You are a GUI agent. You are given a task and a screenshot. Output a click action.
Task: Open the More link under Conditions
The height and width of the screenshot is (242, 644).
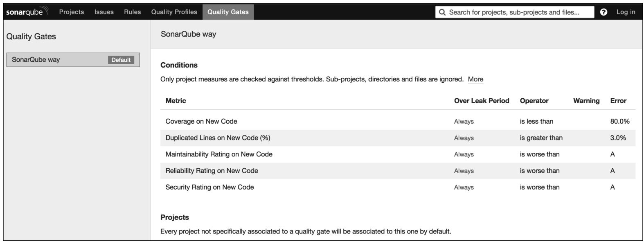pos(475,79)
